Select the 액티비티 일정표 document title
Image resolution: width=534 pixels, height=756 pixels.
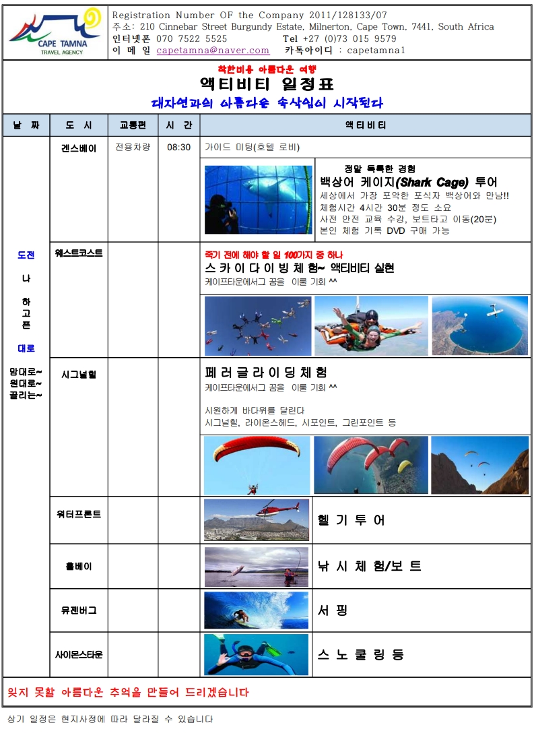click(267, 84)
